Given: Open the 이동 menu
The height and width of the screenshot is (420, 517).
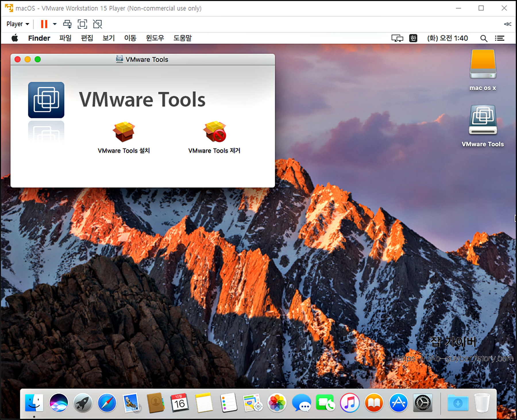Looking at the screenshot, I should pos(130,38).
